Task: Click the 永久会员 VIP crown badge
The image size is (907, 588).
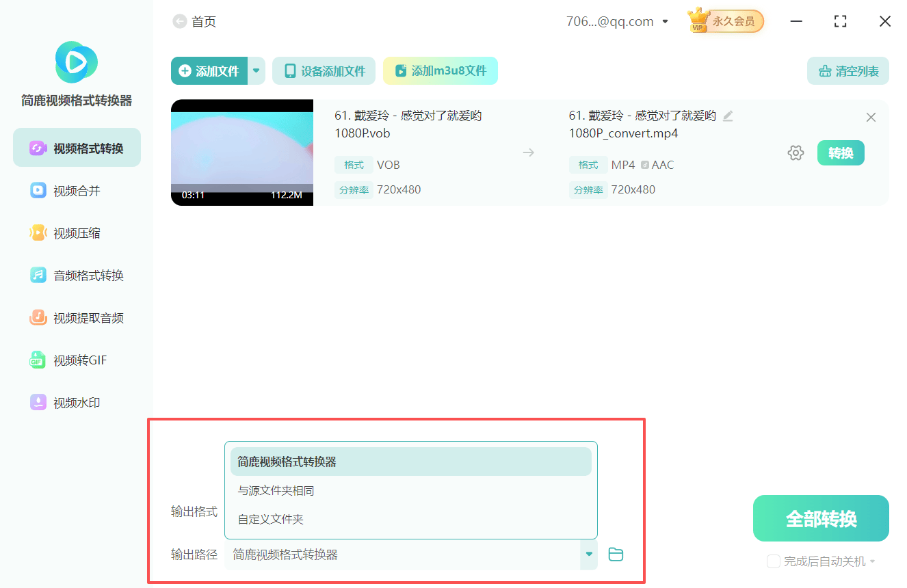Action: click(x=725, y=21)
